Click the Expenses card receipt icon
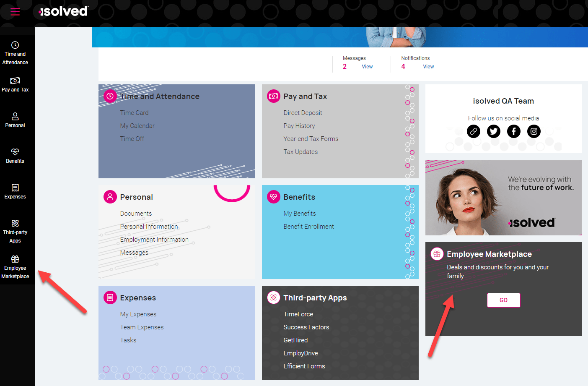Screen dimensions: 588x386 (x=110, y=297)
